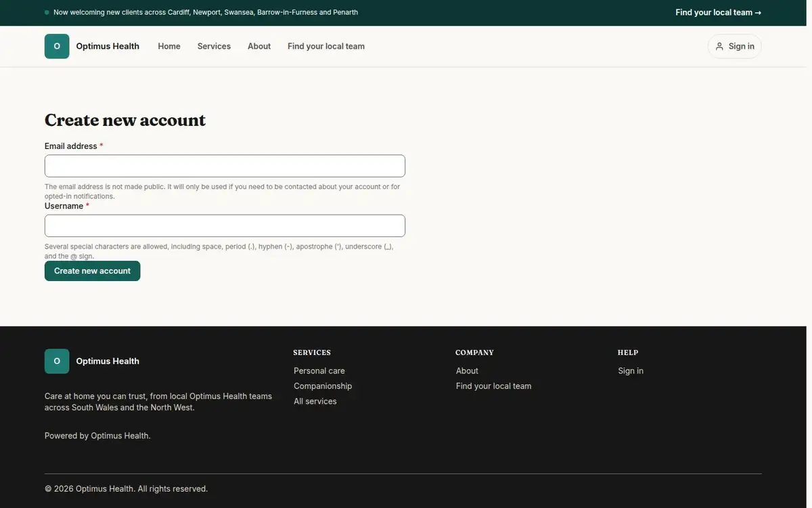This screenshot has width=812, height=508.
Task: Focus the Email address input field
Action: (x=225, y=166)
